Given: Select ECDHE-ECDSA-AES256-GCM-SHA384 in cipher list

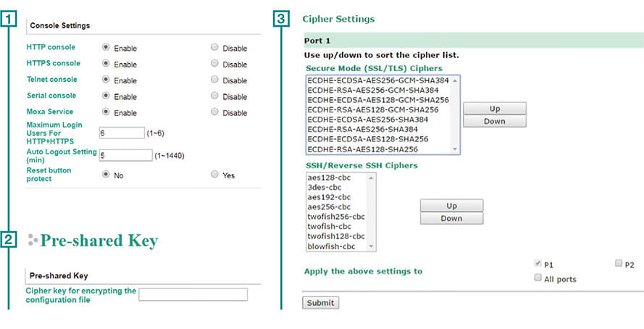Looking at the screenshot, I should pos(377,80).
